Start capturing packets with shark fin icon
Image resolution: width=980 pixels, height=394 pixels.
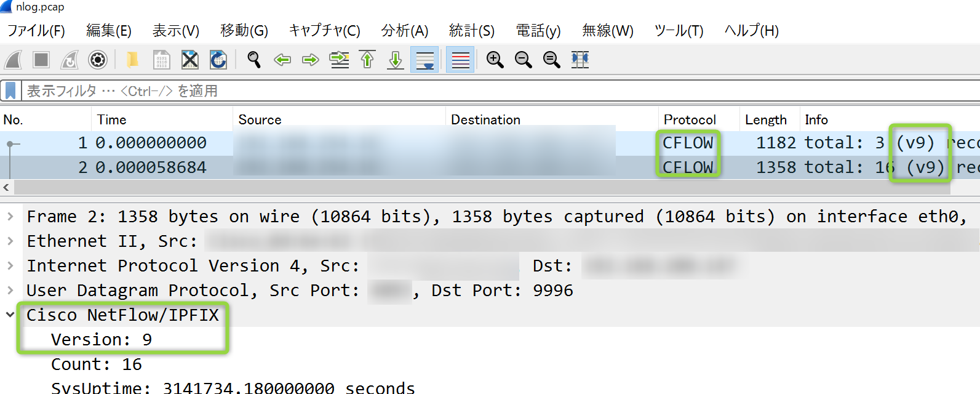[x=14, y=60]
